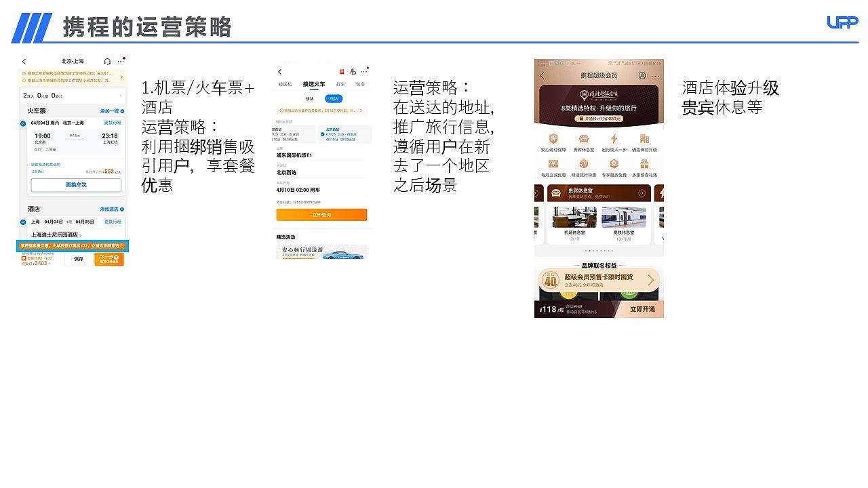
Task: Switch to the 接送火车 tab
Action: coord(314,84)
